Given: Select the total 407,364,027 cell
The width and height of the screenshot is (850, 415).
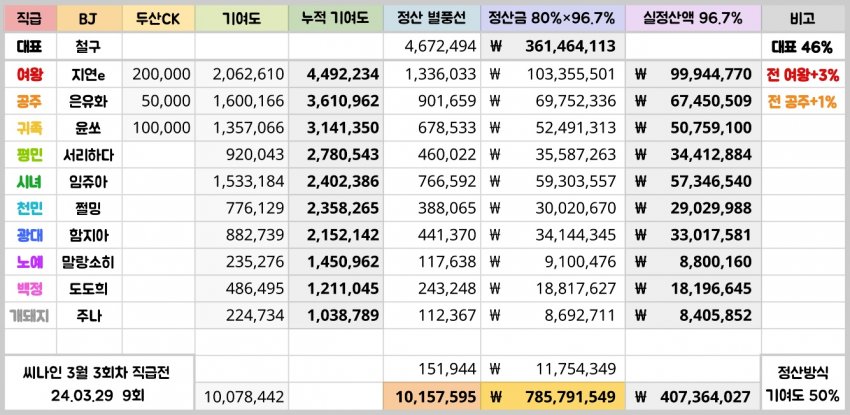Looking at the screenshot, I should (693, 396).
